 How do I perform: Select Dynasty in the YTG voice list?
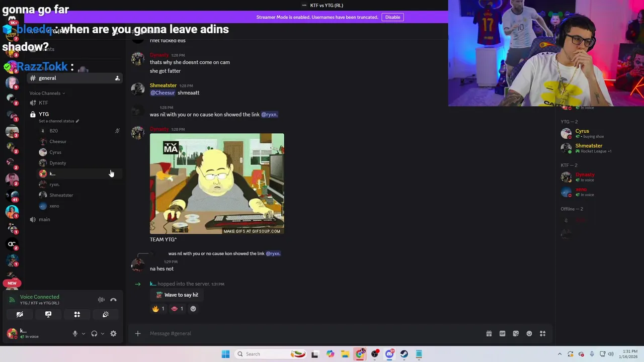click(79, 163)
